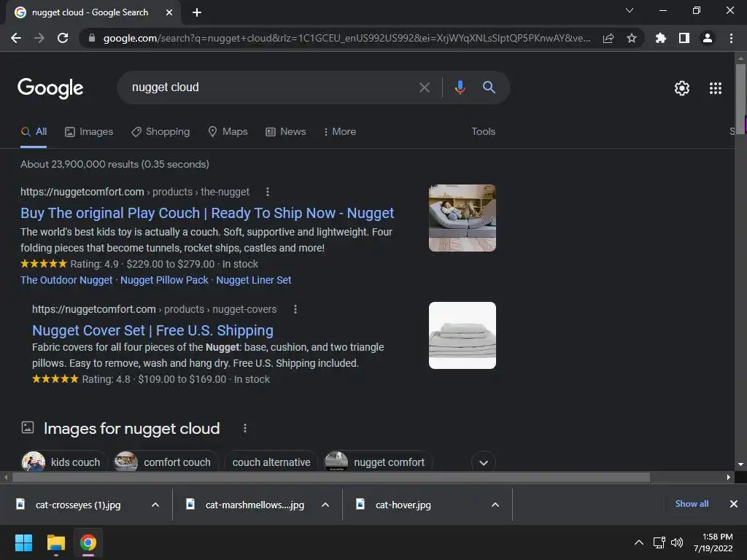Viewport: 747px width, 560px height.
Task: Switch to the News tab
Action: (x=285, y=131)
